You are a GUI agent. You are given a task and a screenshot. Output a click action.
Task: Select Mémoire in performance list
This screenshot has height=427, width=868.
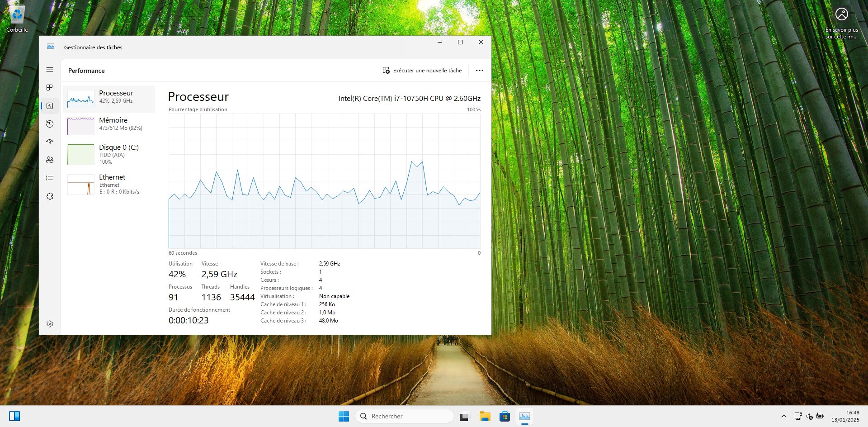point(109,126)
